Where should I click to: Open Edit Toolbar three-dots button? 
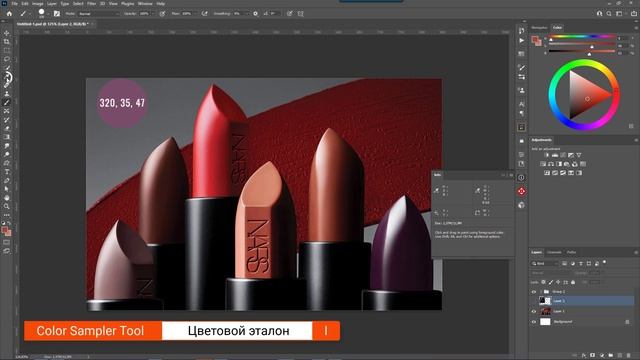(7, 215)
